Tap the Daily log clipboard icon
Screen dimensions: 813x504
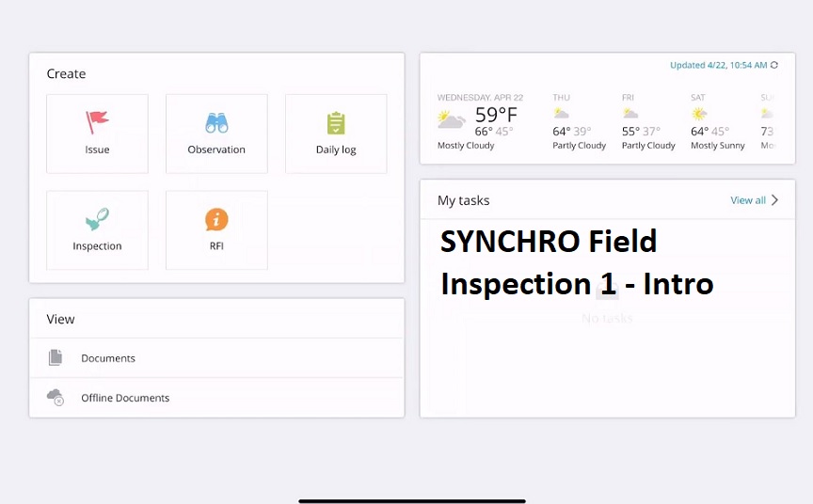click(336, 123)
